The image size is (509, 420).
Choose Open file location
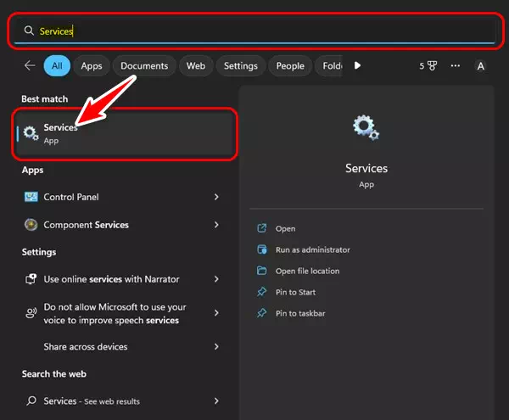tap(307, 271)
